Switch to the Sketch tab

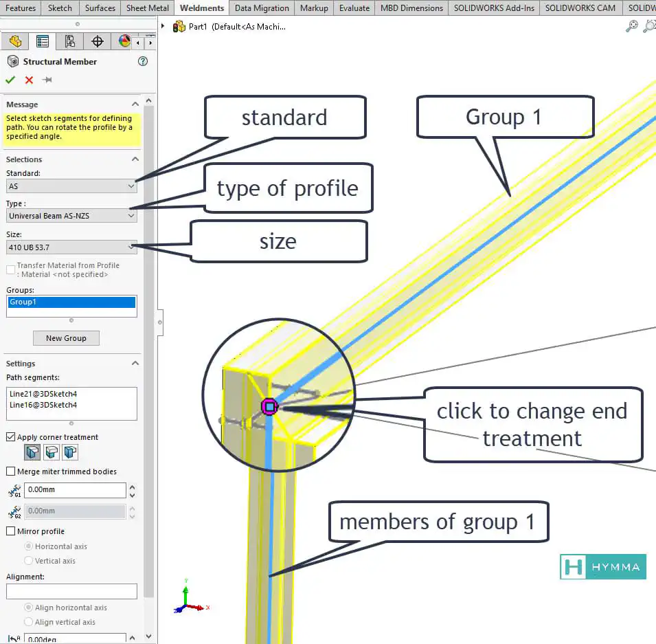click(60, 8)
